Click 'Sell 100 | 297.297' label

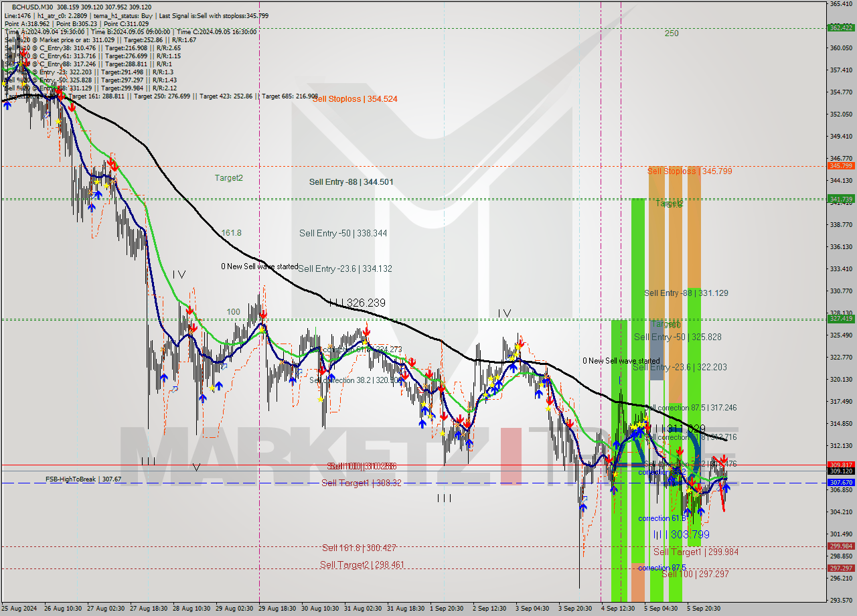(695, 574)
